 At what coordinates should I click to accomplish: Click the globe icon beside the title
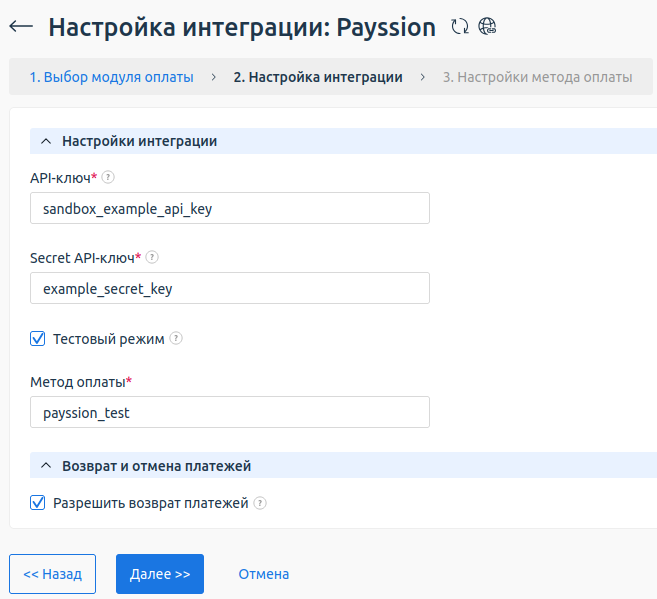click(487, 27)
